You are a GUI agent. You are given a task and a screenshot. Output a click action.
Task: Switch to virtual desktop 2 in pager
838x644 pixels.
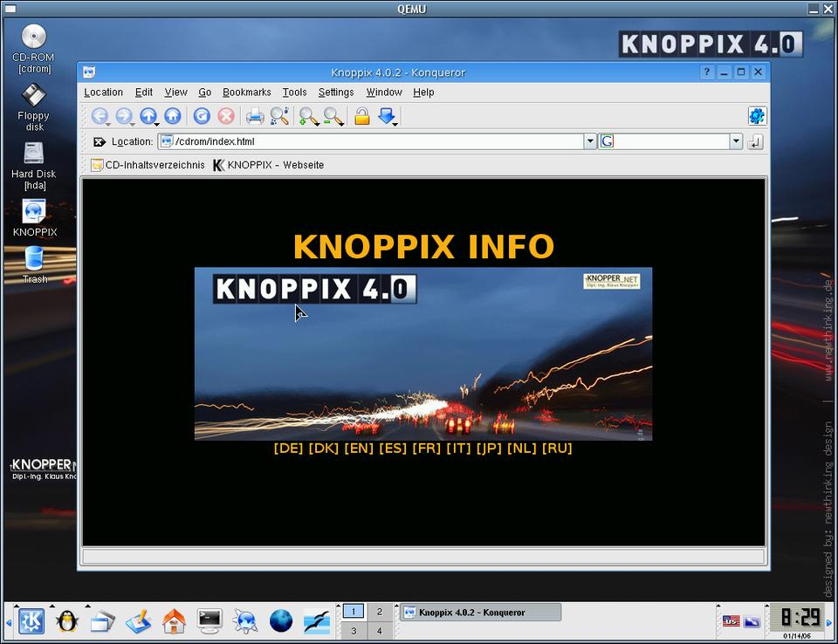tap(380, 612)
